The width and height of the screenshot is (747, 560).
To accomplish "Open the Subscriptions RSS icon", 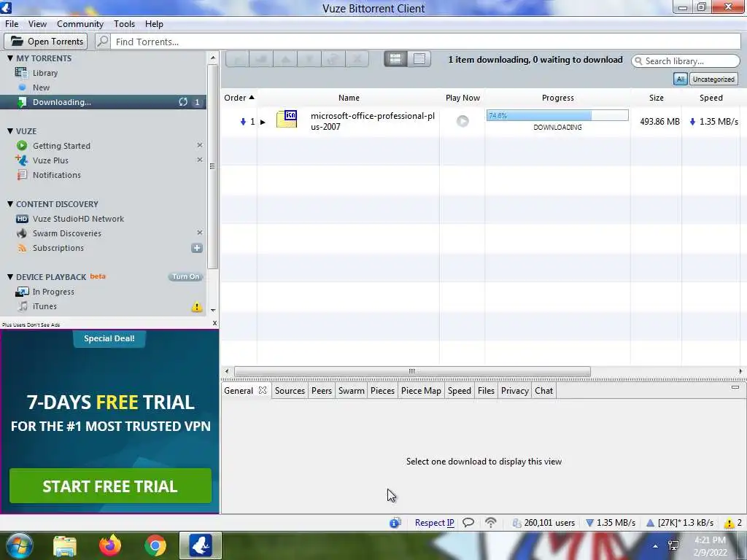I will (x=22, y=248).
